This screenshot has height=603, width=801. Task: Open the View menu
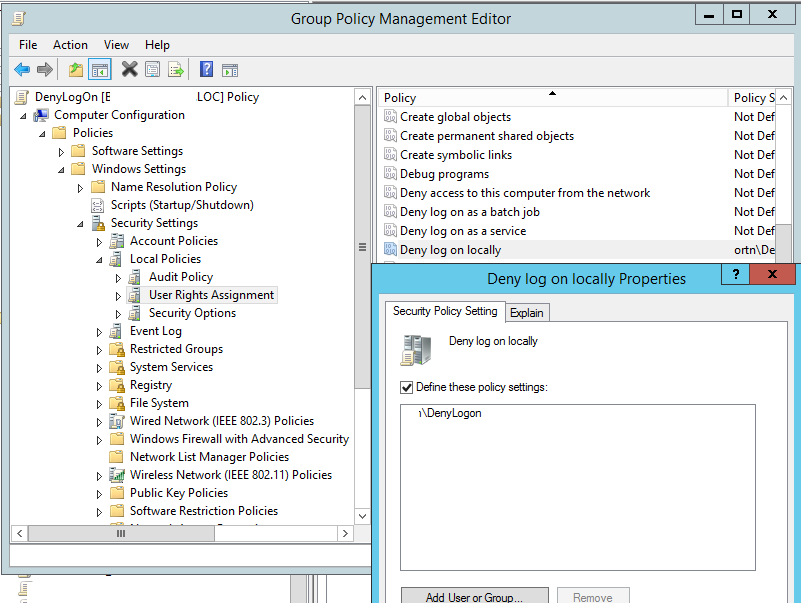point(116,45)
